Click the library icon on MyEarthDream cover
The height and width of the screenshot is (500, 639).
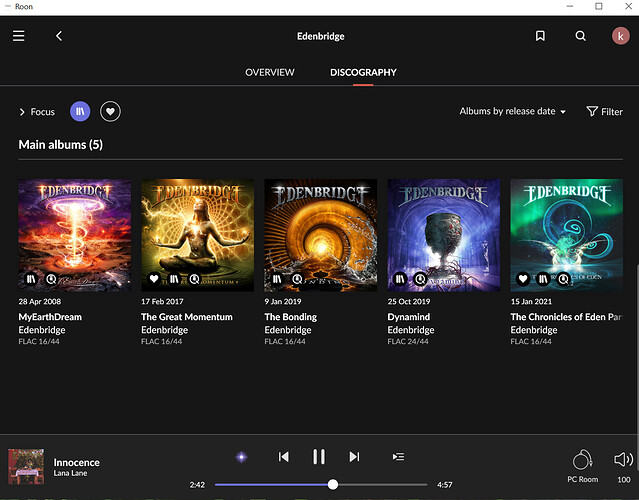[x=31, y=279]
